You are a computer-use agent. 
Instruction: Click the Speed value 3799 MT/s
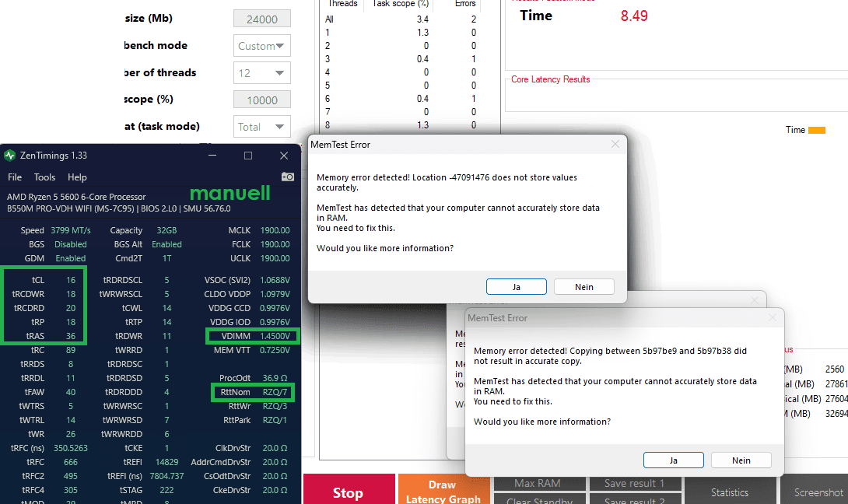pyautogui.click(x=71, y=230)
